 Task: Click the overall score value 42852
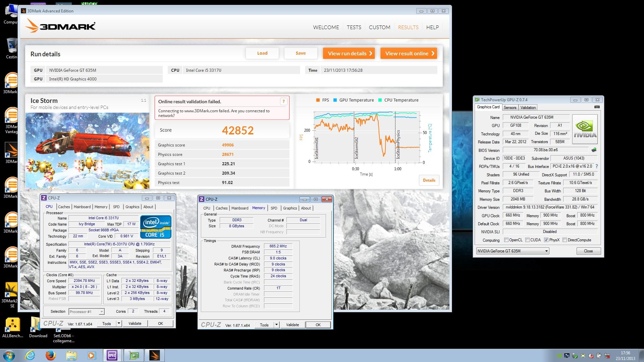coord(238,130)
